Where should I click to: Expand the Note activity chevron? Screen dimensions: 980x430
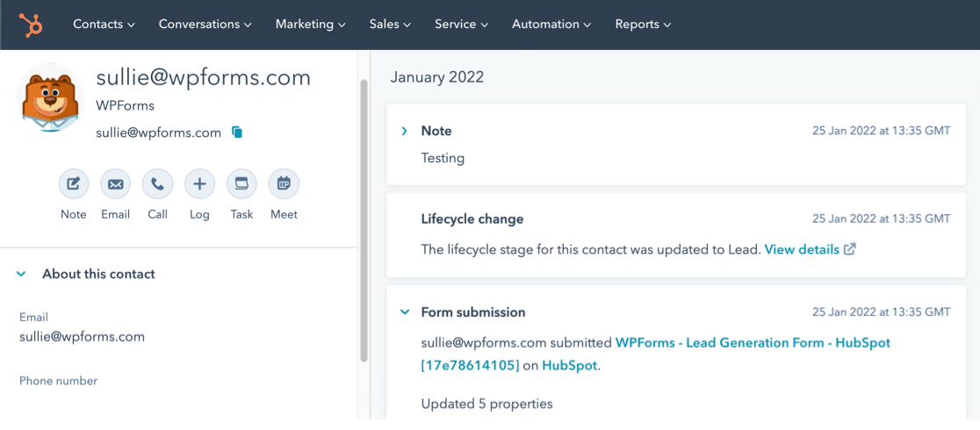[404, 132]
